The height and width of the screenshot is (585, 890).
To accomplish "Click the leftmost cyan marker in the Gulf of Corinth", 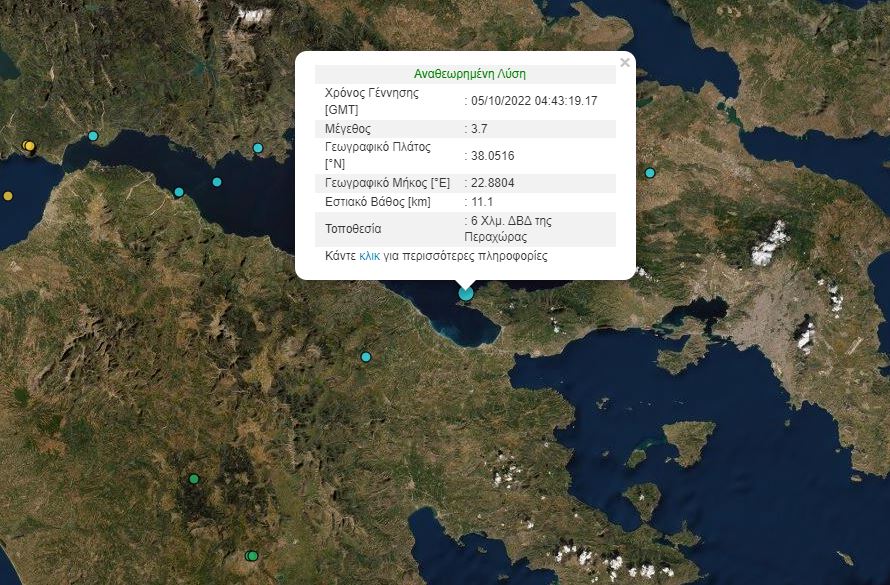I will [180, 190].
